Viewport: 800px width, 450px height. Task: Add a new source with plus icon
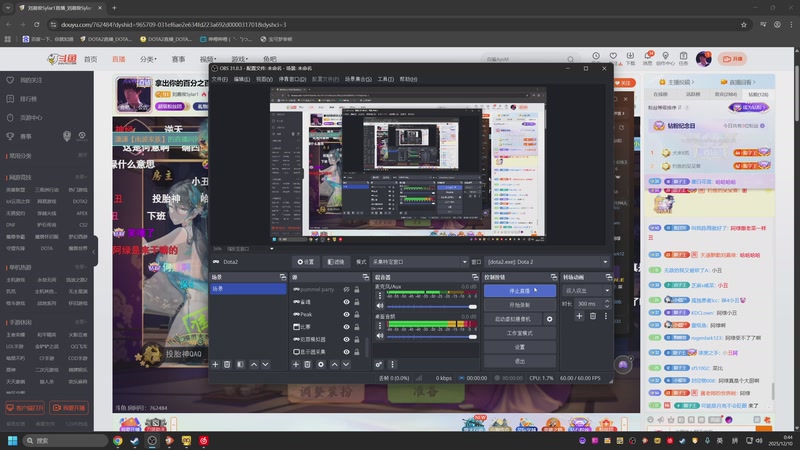pyautogui.click(x=295, y=364)
